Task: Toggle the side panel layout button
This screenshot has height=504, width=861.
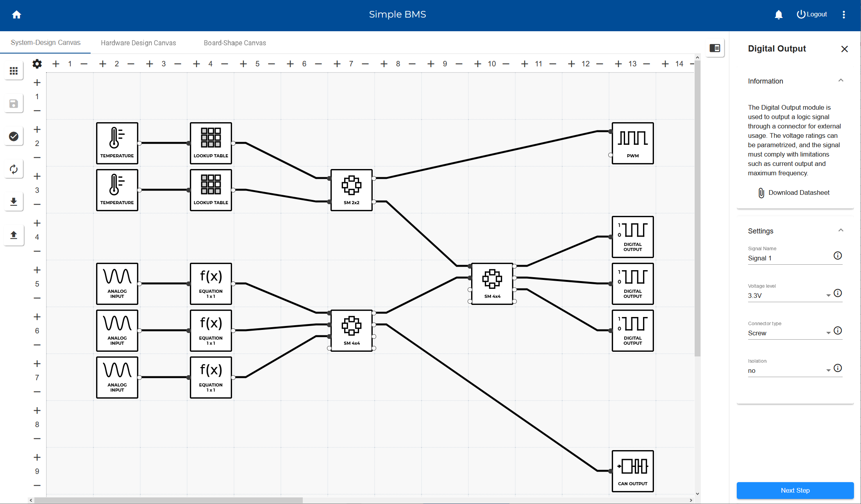Action: pos(715,48)
